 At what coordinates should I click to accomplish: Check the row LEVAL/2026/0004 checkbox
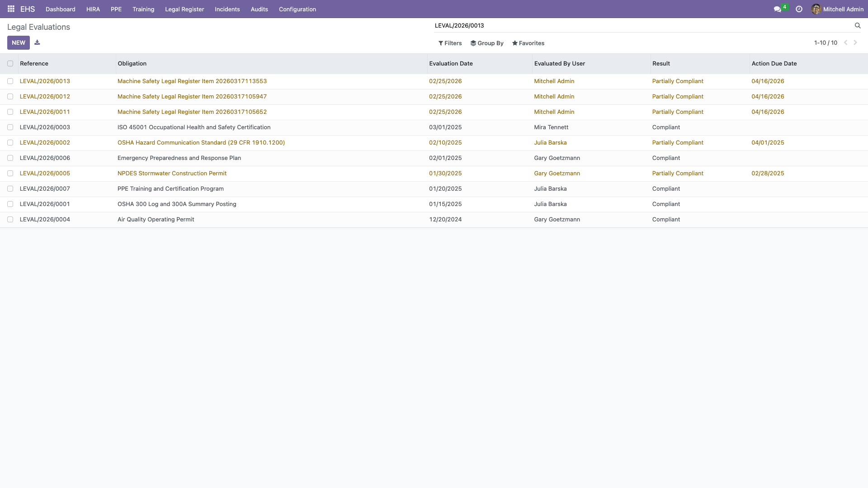click(x=10, y=220)
